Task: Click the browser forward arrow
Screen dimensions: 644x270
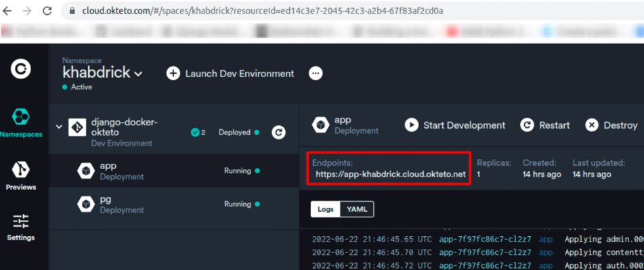Action: click(27, 11)
